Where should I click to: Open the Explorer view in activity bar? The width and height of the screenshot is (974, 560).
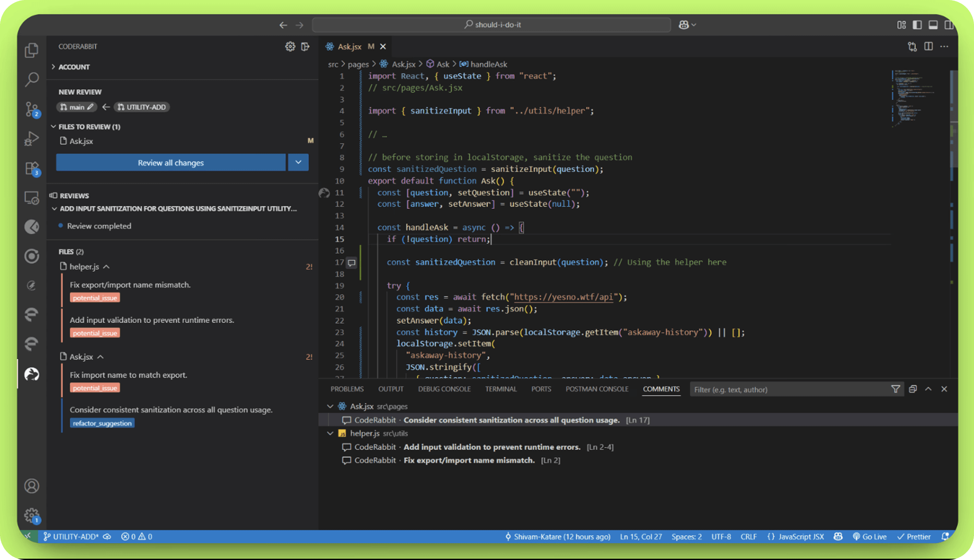(x=31, y=50)
